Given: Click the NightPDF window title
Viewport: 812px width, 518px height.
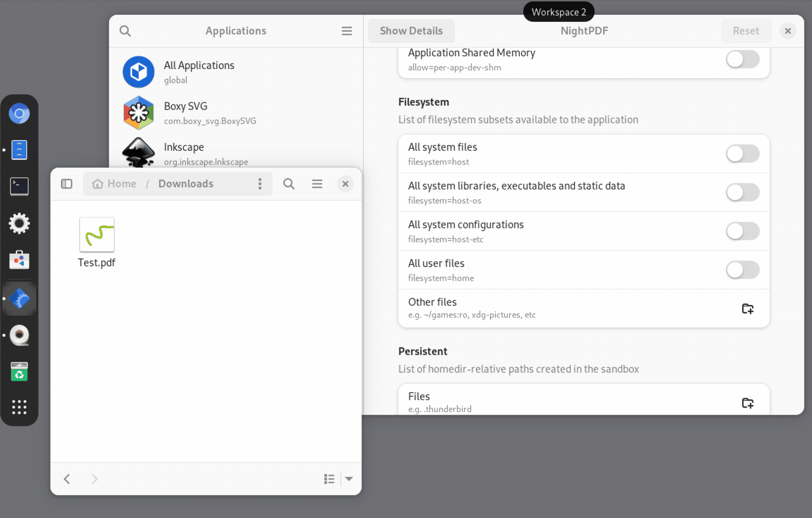Looking at the screenshot, I should (584, 31).
